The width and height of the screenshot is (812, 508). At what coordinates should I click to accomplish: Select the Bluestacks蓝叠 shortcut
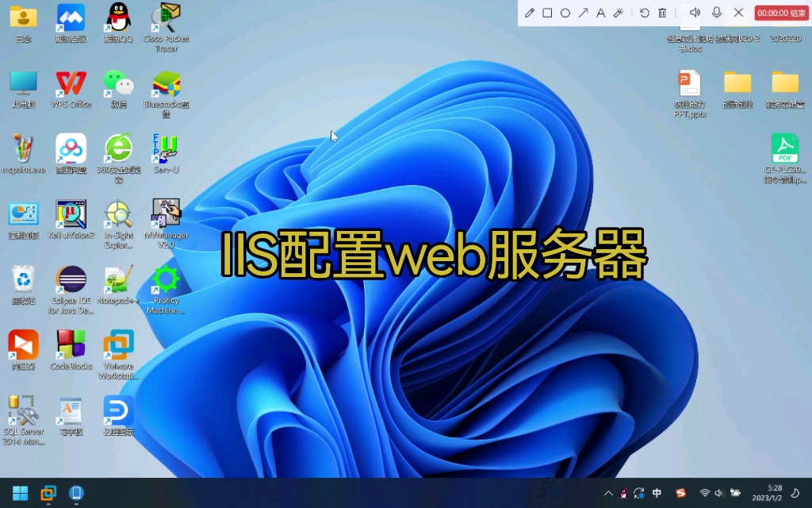point(167,94)
